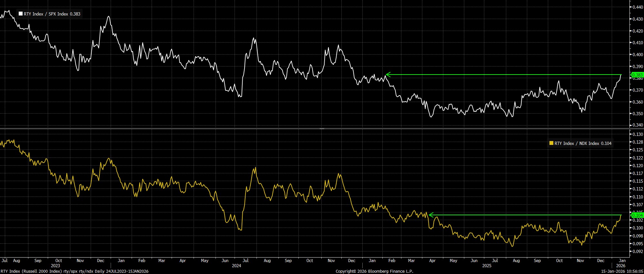
Task: Select the 2025 year label on time axis
Action: (487, 266)
